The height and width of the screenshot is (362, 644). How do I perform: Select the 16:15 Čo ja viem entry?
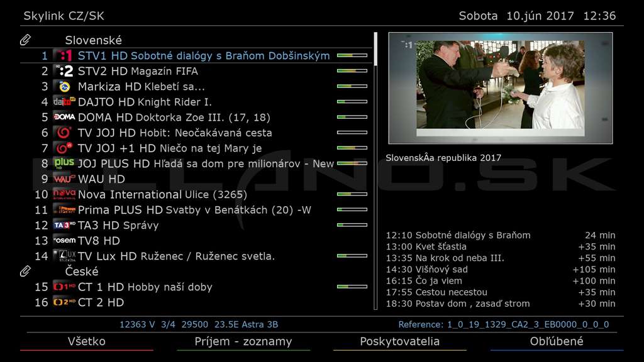pos(500,281)
